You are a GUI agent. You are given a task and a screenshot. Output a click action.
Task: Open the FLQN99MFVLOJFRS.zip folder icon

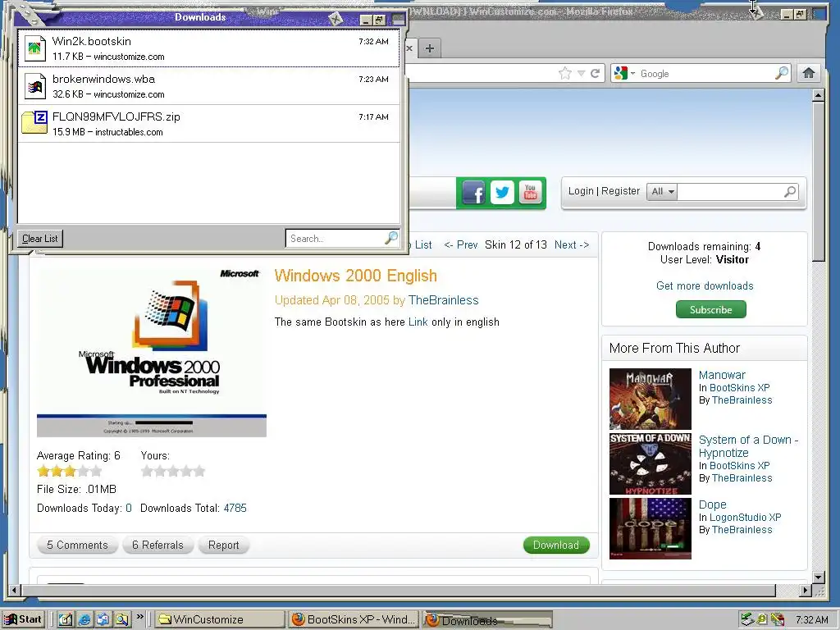tap(34, 122)
